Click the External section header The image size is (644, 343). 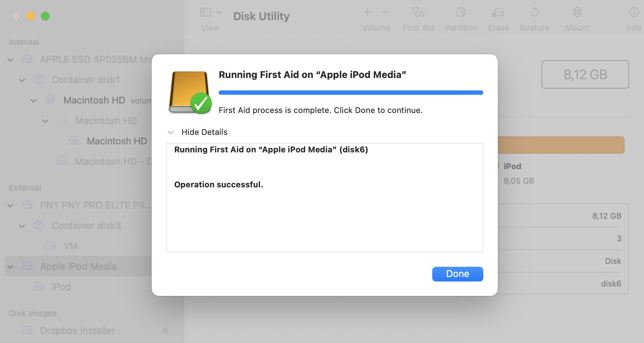point(25,188)
